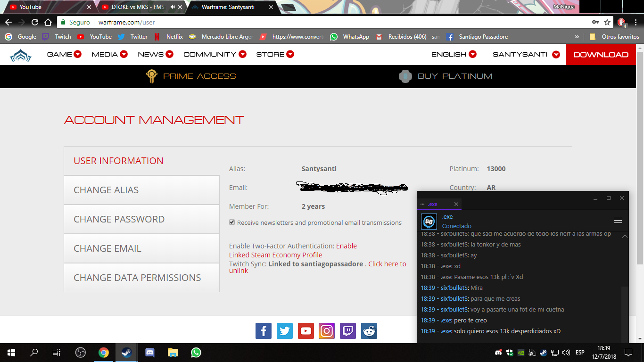Open Windows Start menu
The width and height of the screenshot is (644, 362).
coord(11,353)
